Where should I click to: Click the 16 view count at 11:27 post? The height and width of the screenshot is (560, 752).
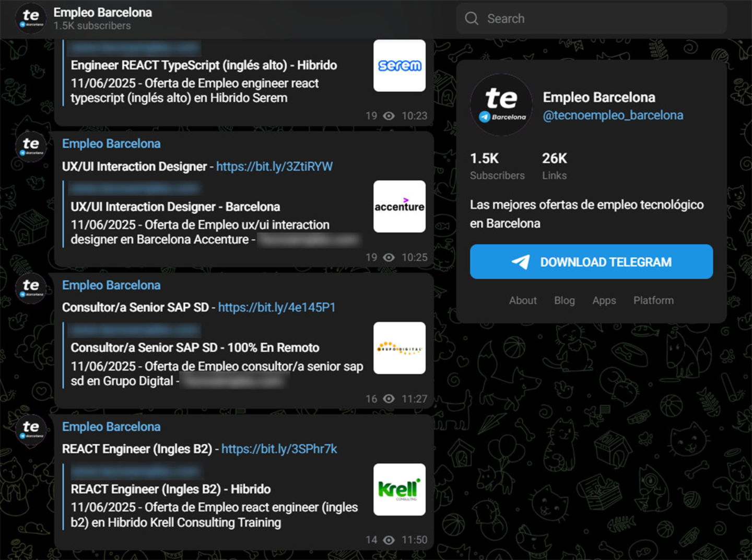click(371, 399)
